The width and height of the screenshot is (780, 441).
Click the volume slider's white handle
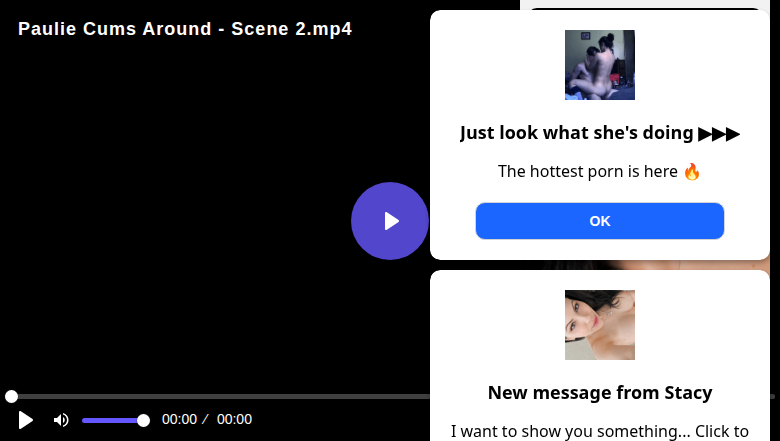pyautogui.click(x=143, y=420)
